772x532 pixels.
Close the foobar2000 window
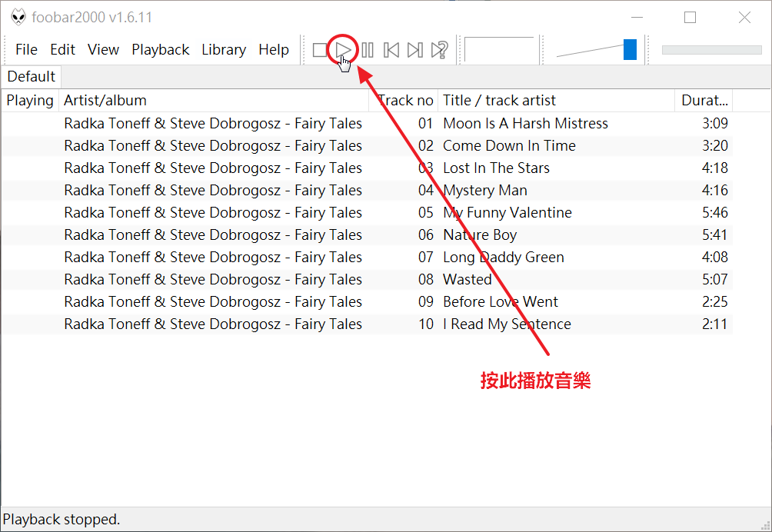click(744, 17)
